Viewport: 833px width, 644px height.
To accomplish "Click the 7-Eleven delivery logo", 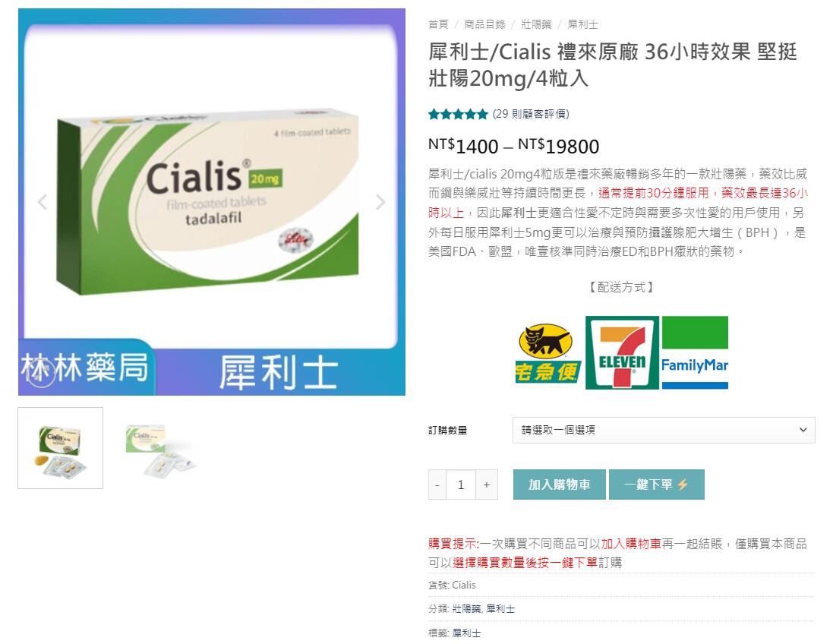I will (x=622, y=353).
